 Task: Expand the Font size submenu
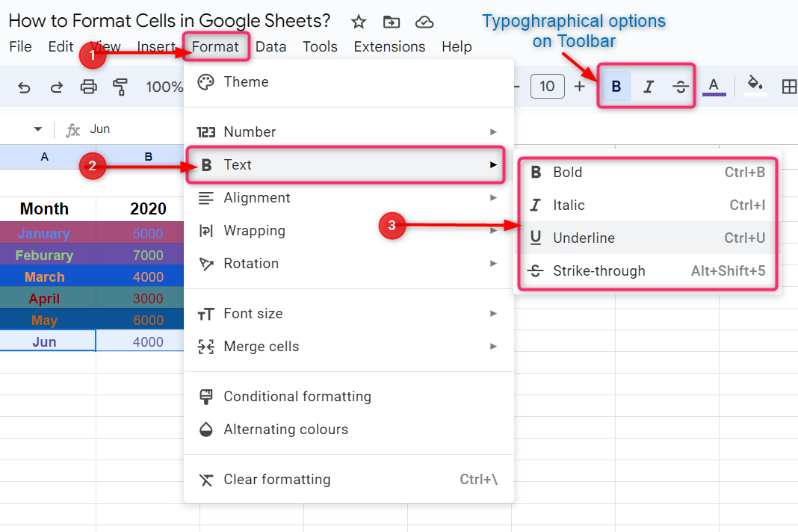coord(349,314)
